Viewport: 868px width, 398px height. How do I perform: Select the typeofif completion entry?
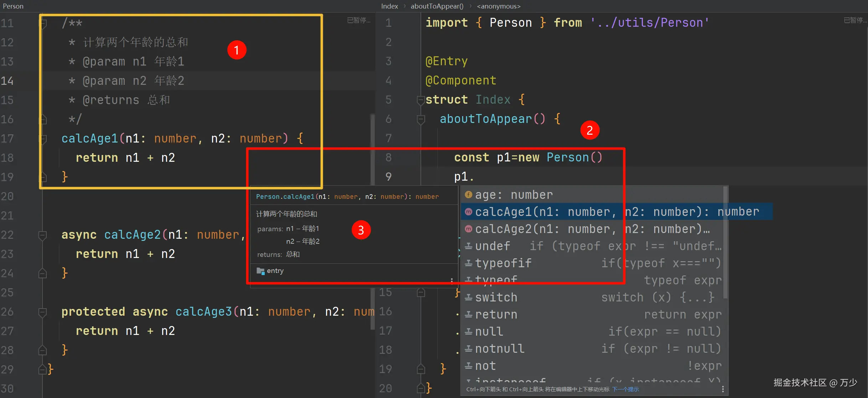(503, 263)
